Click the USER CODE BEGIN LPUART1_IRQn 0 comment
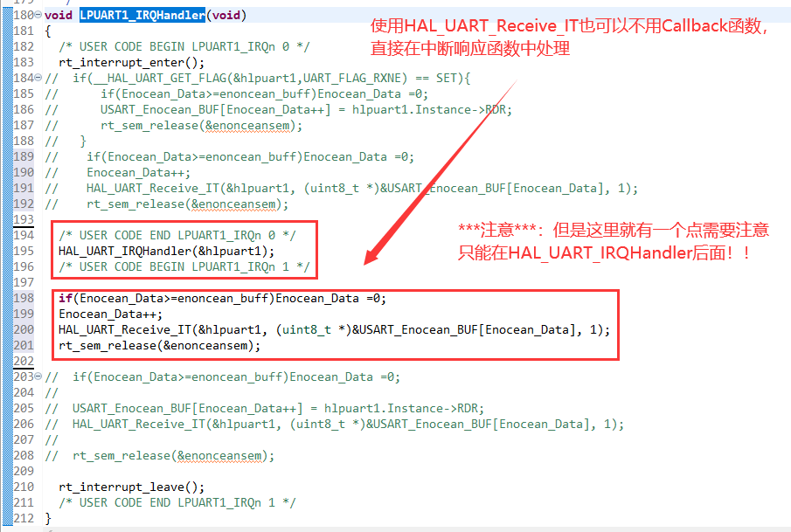Screen dimensions: 791x532 click(x=184, y=47)
